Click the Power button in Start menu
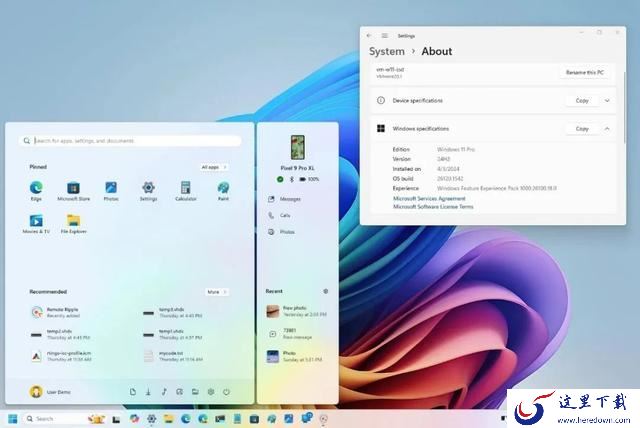The width and height of the screenshot is (640, 428). coord(227,392)
